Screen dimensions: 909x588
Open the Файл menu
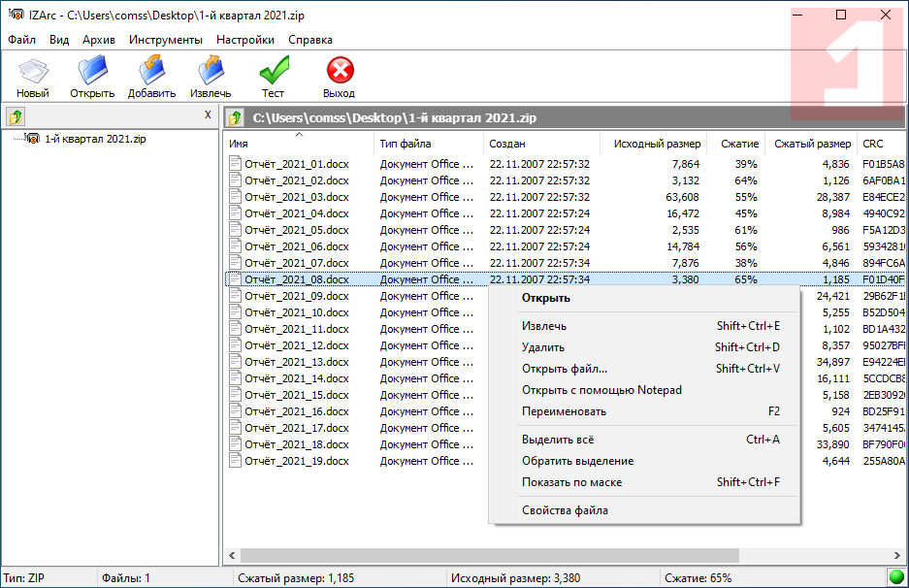(x=21, y=40)
